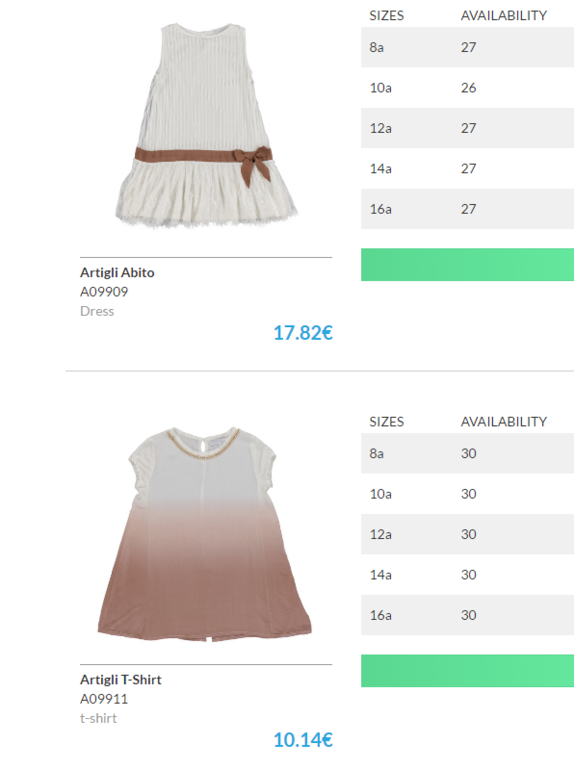Screen dimensions: 574x770
Task: Click the Artigli Abito product title
Action: pyautogui.click(x=117, y=273)
